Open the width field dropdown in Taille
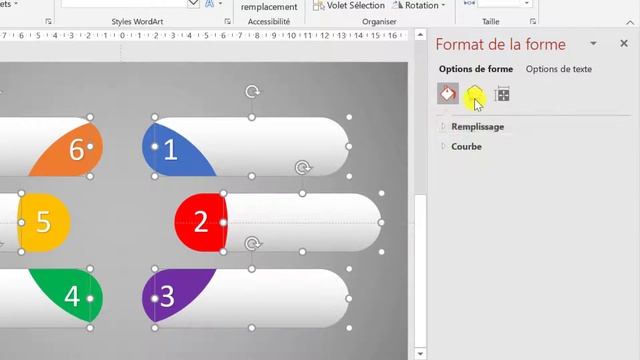640x360 pixels. 527,3
